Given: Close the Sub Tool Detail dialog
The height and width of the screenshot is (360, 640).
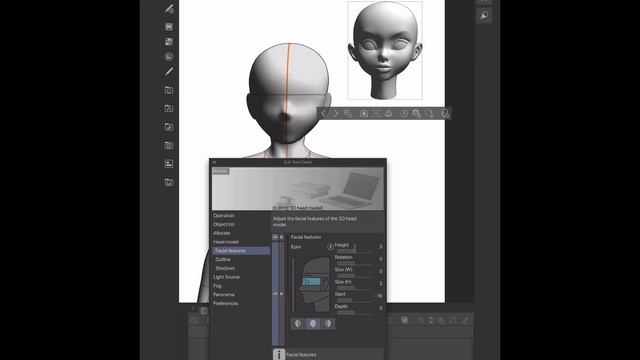Looking at the screenshot, I should (x=214, y=162).
